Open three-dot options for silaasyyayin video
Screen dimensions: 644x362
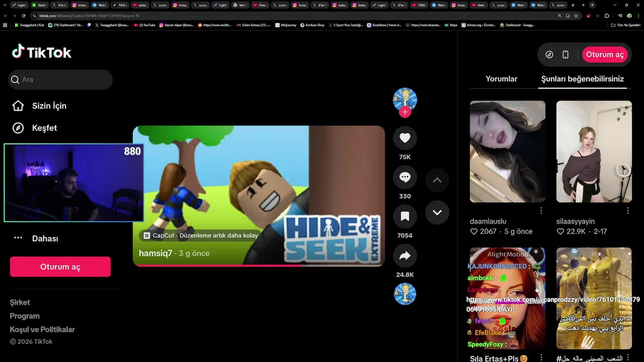[628, 211]
